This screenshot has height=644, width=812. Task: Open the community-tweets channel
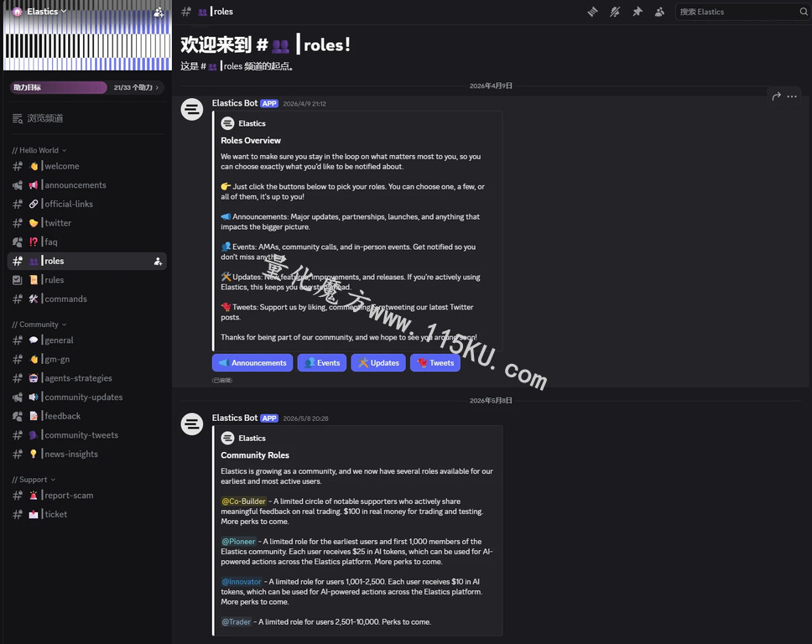[87, 435]
